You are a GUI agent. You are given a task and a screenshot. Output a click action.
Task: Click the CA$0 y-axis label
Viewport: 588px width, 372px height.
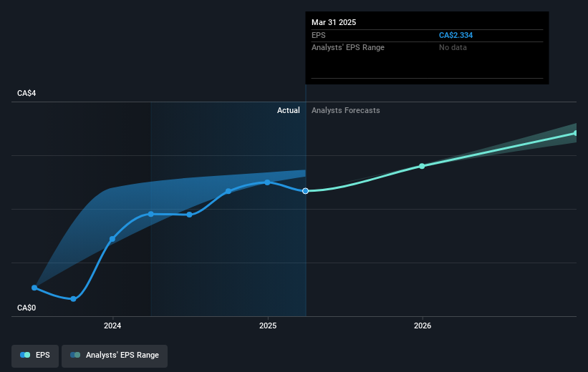tap(26, 308)
